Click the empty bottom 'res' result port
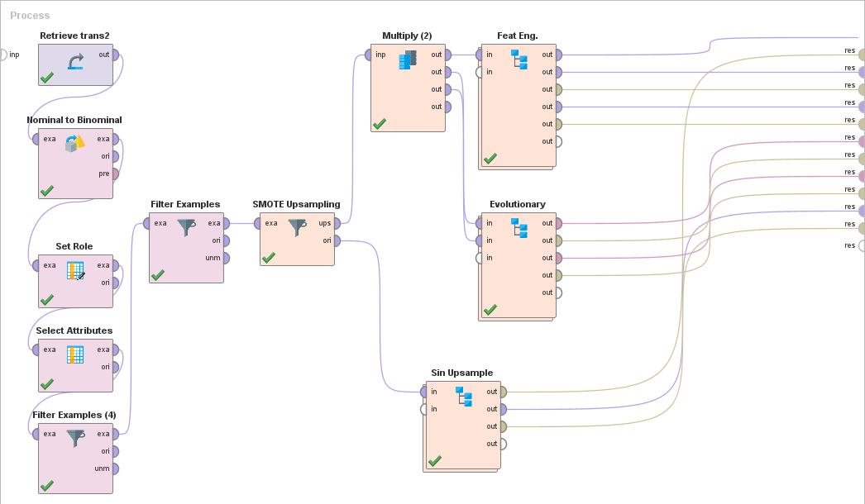Screen dimensions: 865x504 (x=861, y=245)
